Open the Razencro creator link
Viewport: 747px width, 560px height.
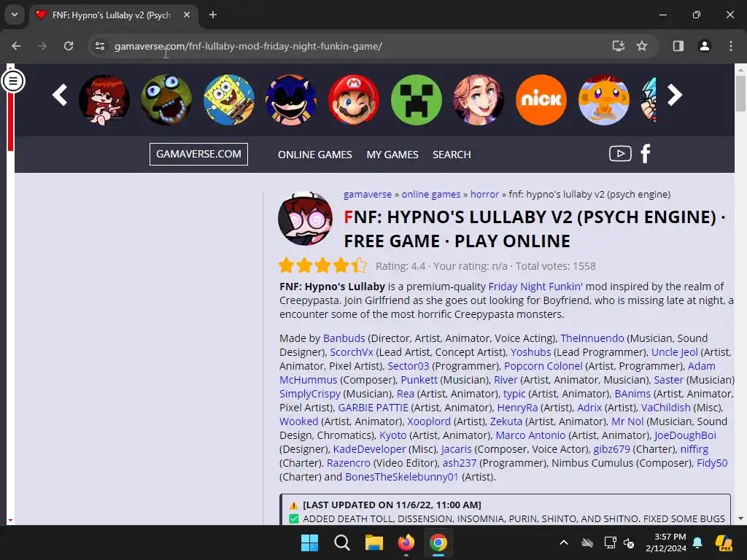(348, 463)
